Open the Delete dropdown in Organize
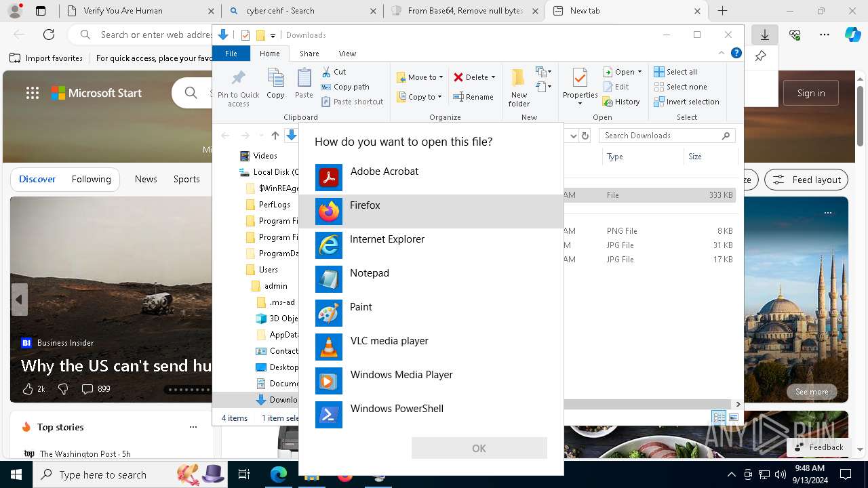Viewport: 868px width, 488px height. (475, 77)
